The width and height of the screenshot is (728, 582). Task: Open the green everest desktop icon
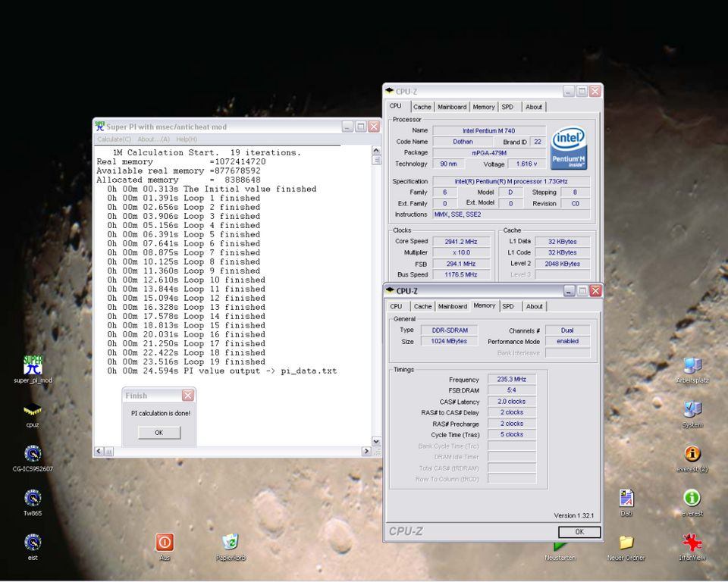coord(692,498)
